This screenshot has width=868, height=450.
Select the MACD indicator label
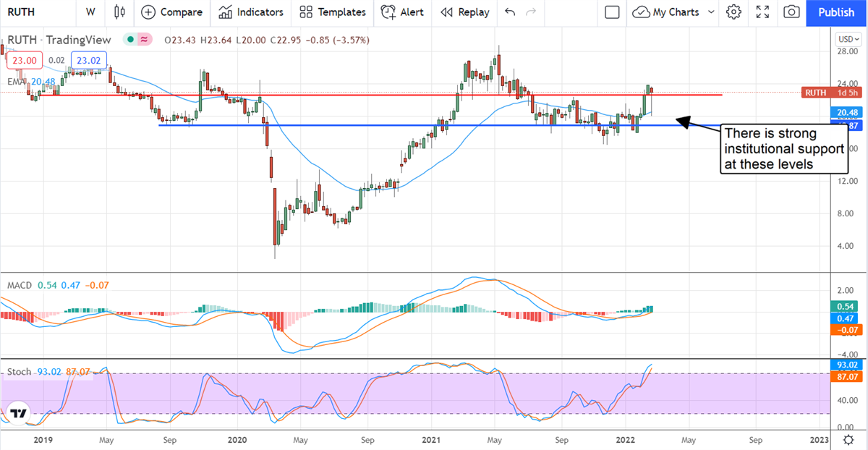[x=20, y=286]
